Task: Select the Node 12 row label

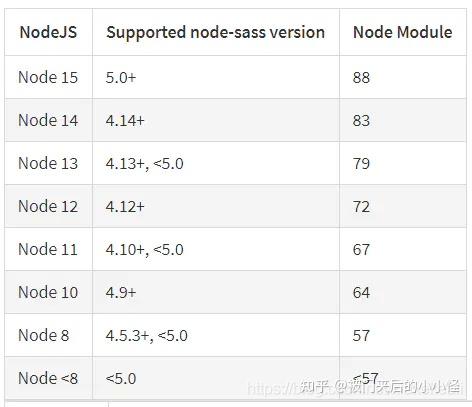Action: pyautogui.click(x=48, y=206)
